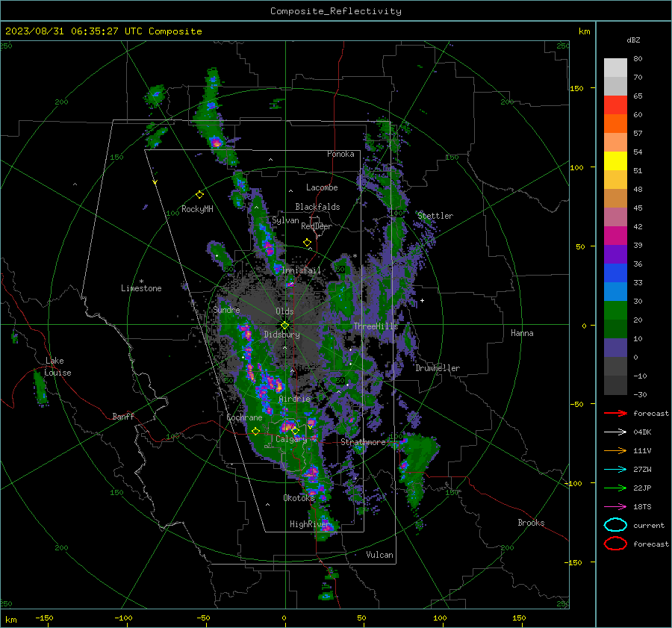This screenshot has width=672, height=628.
Task: Click the 18TS legend text
Action: 642,507
